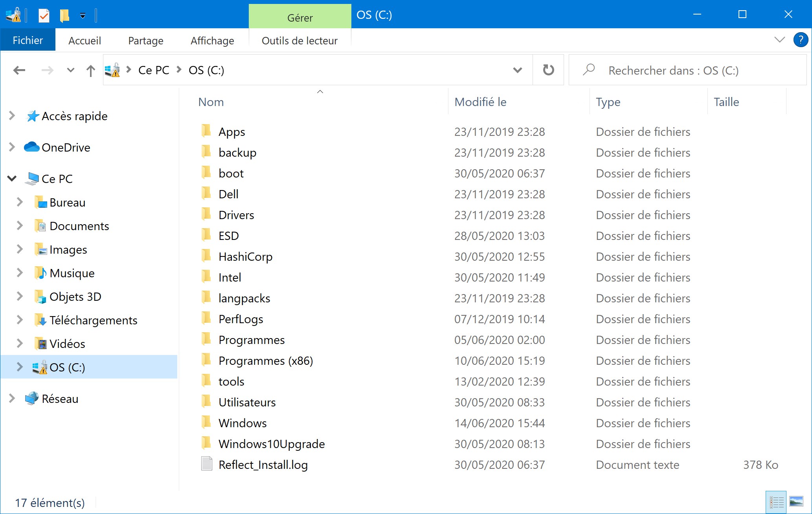Go up one level with the up arrow
Screen dimensions: 812x514
click(91, 70)
